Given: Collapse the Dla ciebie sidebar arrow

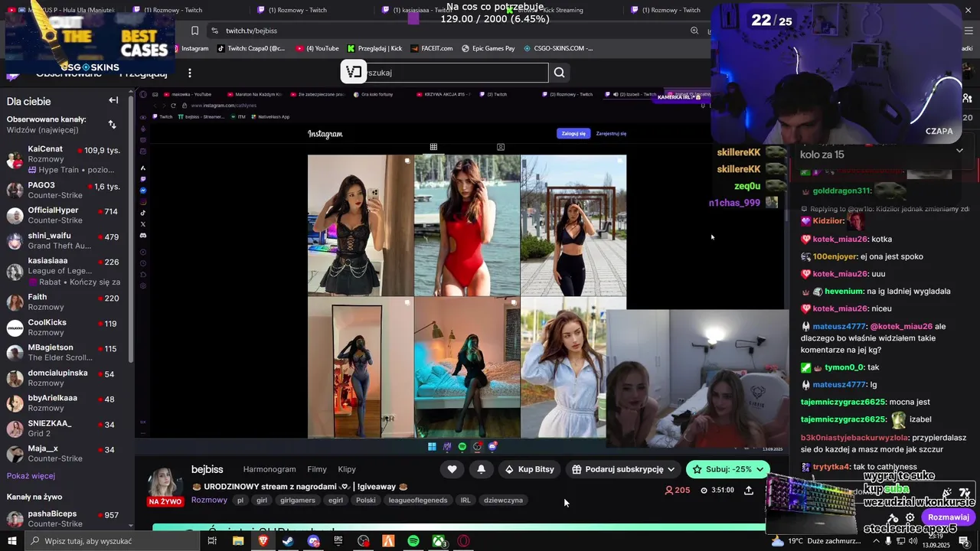Looking at the screenshot, I should 113,100.
